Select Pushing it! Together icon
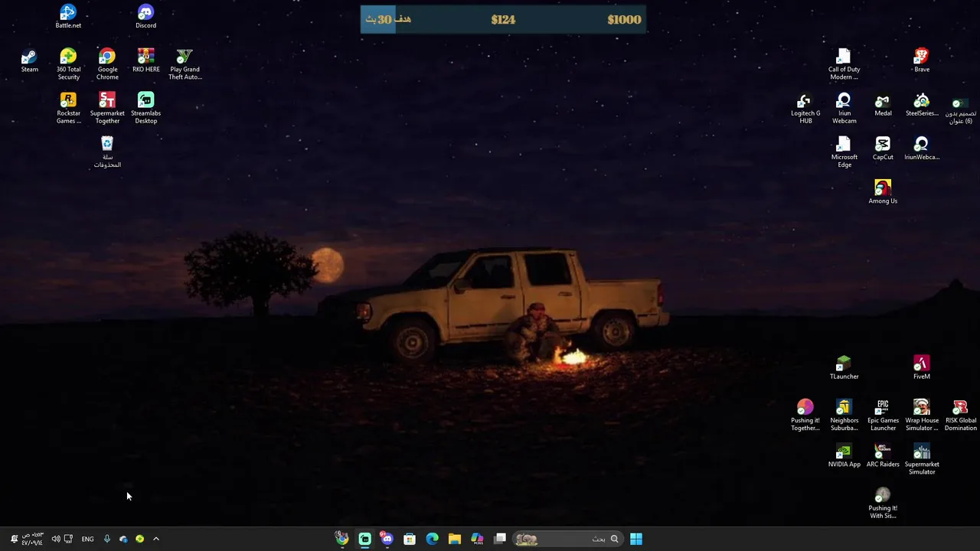The height and width of the screenshot is (551, 980). [805, 415]
